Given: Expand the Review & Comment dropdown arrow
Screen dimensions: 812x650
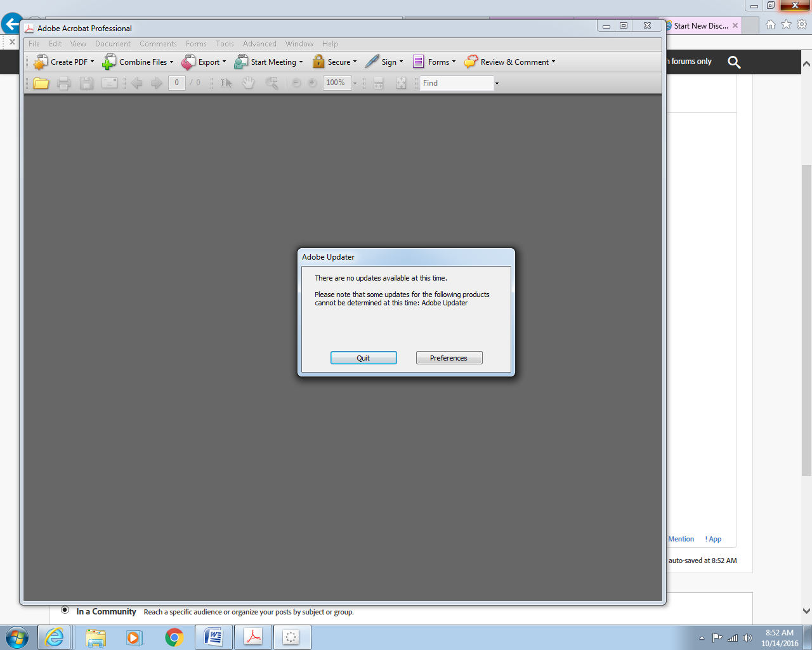Looking at the screenshot, I should 553,62.
